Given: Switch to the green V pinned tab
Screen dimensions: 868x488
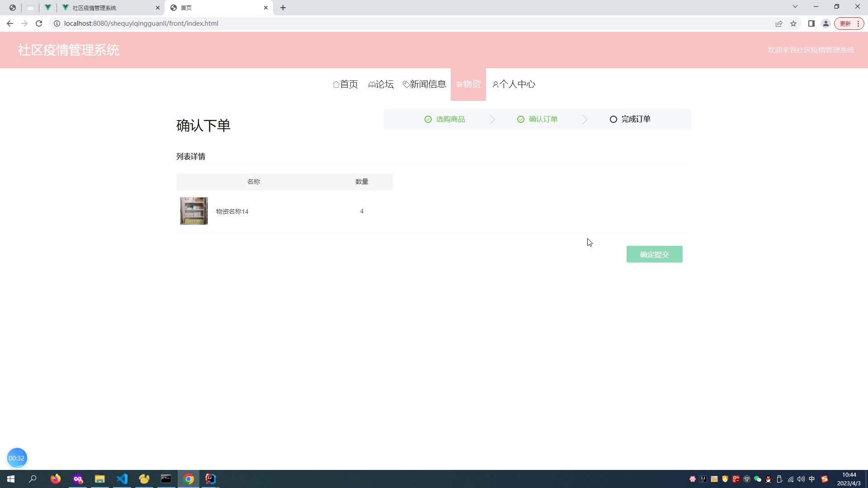Looking at the screenshot, I should (47, 8).
